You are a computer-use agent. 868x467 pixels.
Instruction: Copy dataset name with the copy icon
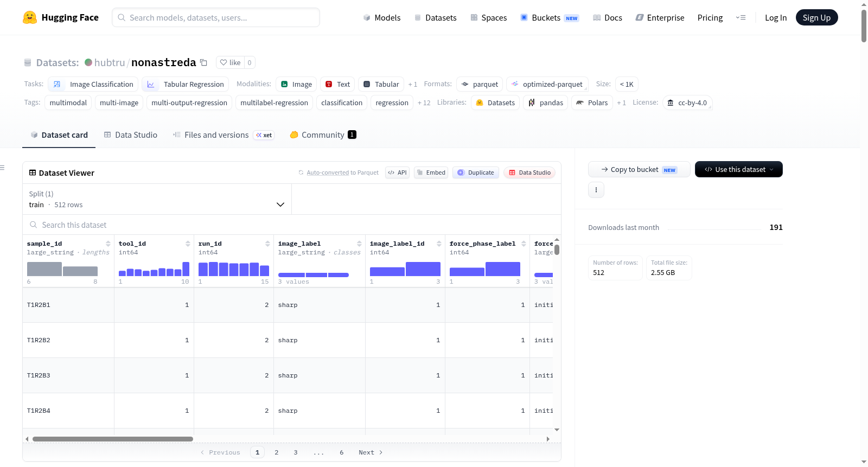coord(203,62)
